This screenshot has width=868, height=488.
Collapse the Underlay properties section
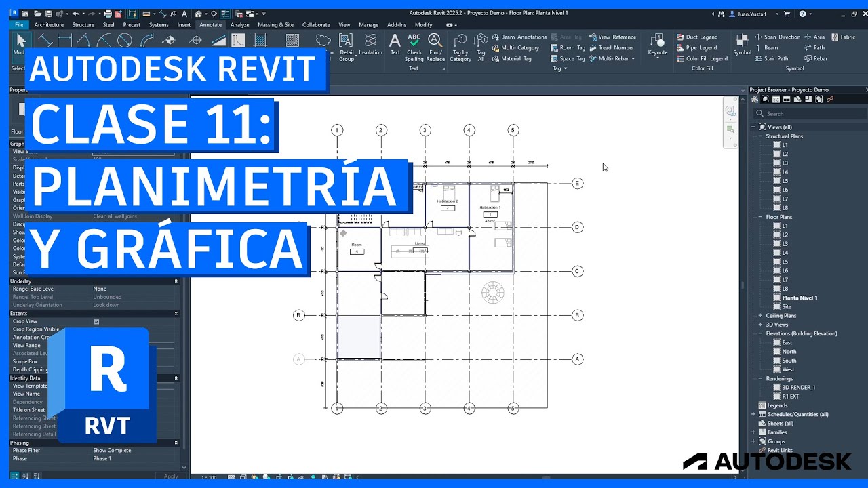pos(176,281)
